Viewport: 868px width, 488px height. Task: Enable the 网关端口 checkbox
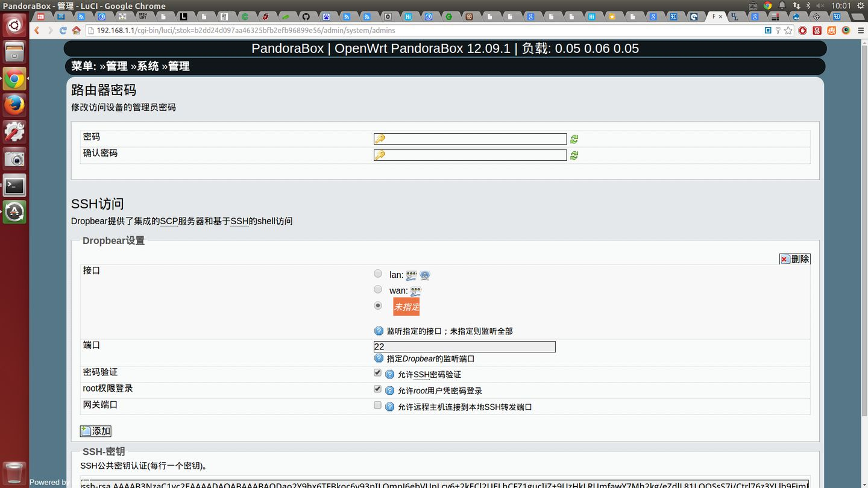coord(378,405)
